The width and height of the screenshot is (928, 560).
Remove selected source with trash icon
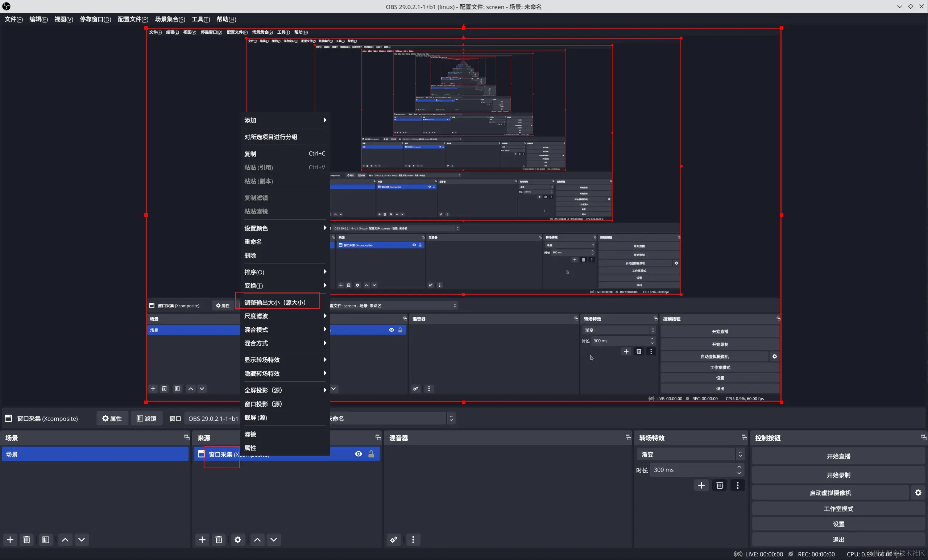click(x=219, y=540)
